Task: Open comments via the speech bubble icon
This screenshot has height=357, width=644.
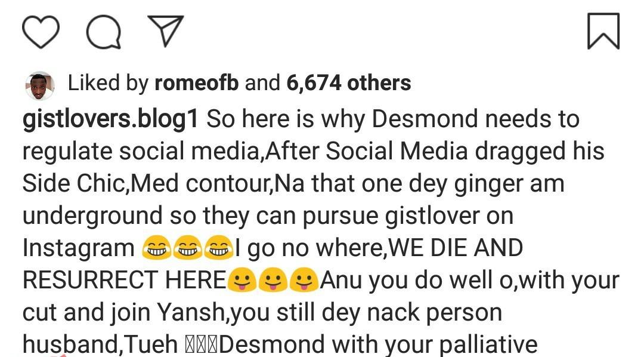Action: 104,32
